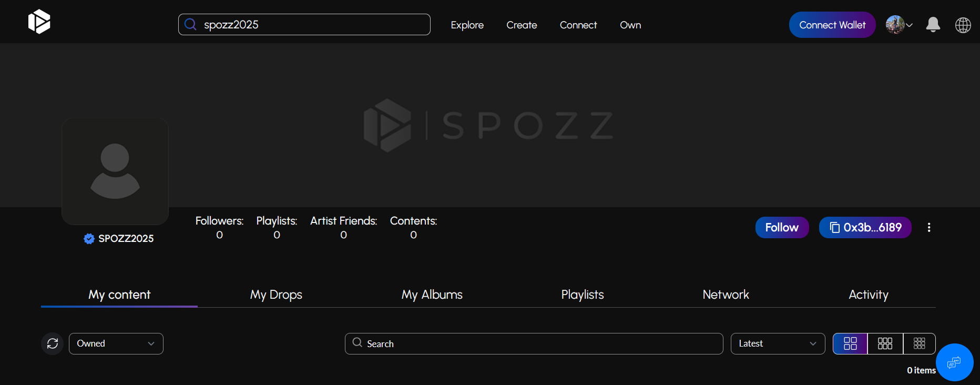Screen dimensions: 980x385
Task: Click the Connect Wallet button
Action: click(832, 25)
